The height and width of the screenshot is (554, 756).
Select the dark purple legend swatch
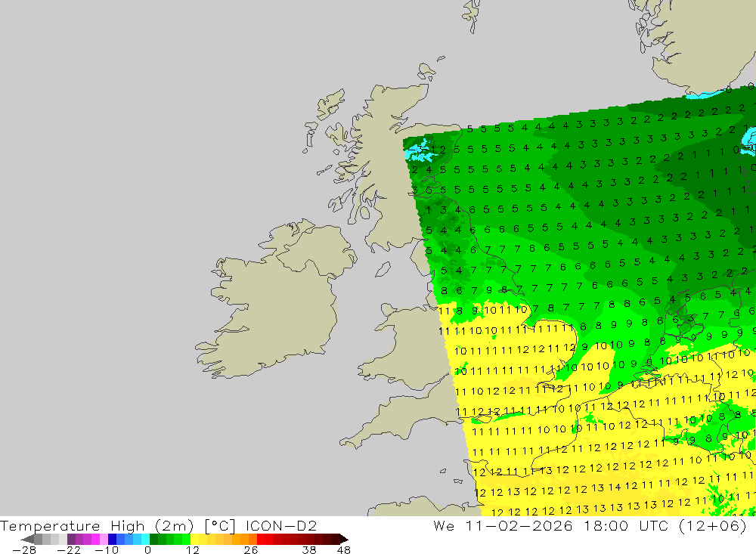pyautogui.click(x=71, y=539)
